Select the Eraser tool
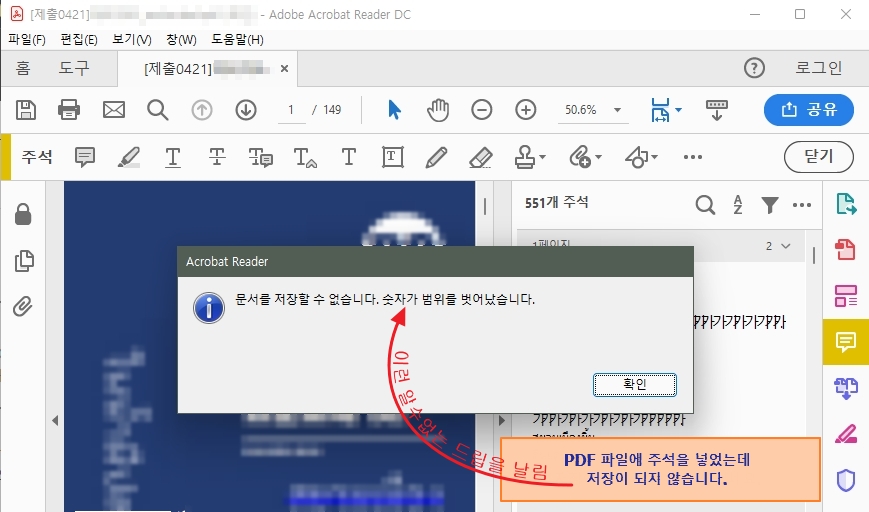 (x=480, y=157)
